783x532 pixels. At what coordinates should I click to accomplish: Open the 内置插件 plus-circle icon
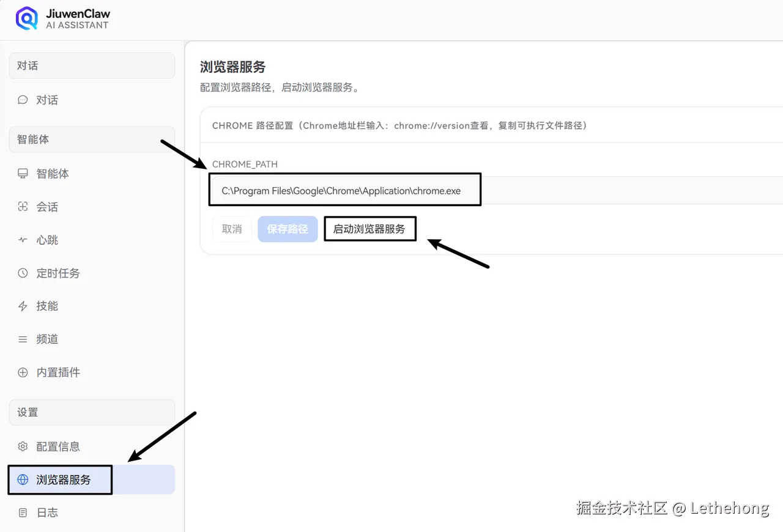(23, 372)
